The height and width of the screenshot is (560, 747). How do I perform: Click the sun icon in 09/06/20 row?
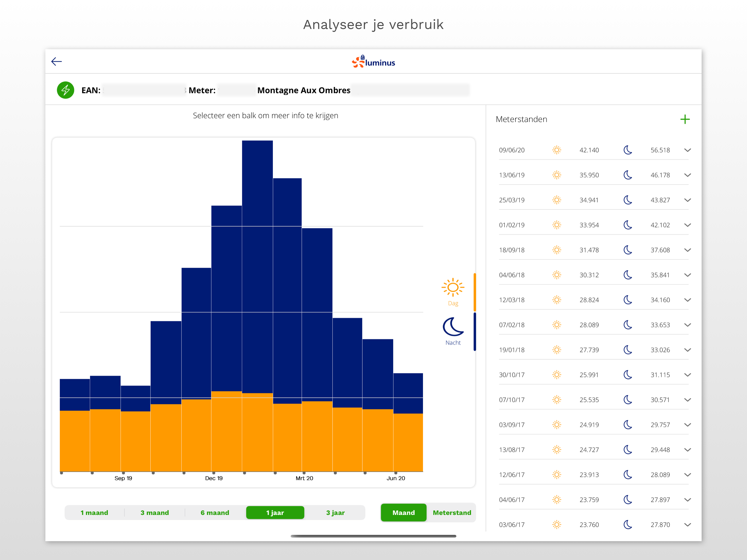click(x=556, y=150)
